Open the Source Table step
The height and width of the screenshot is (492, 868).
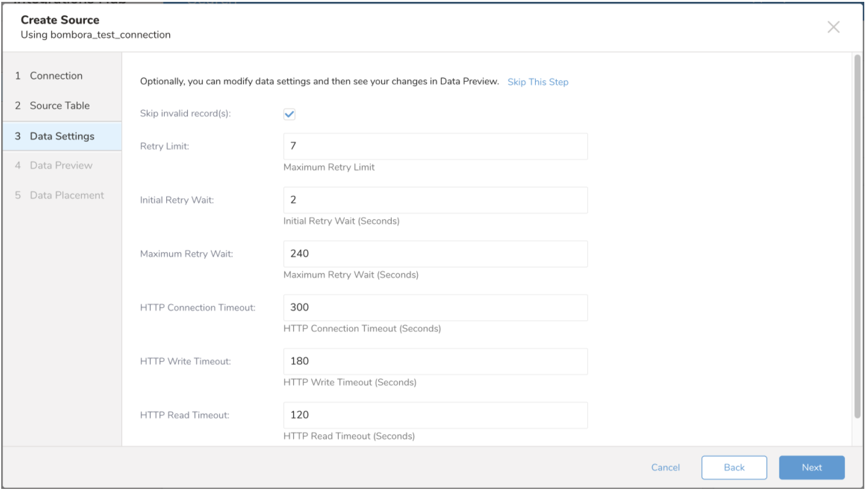tap(60, 105)
